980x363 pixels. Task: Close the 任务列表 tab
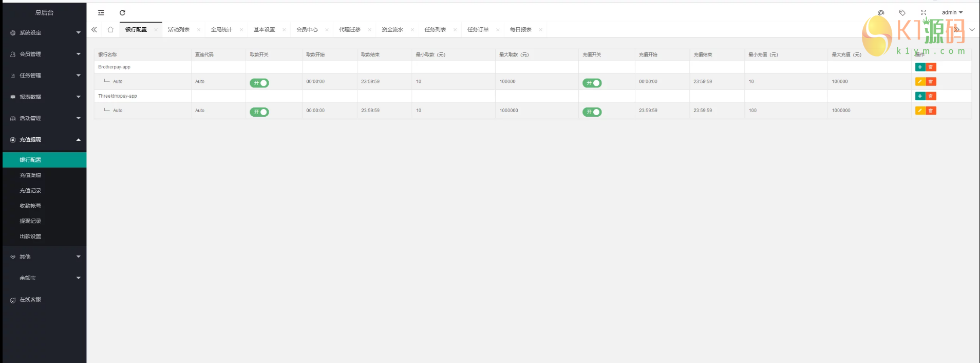tap(455, 30)
